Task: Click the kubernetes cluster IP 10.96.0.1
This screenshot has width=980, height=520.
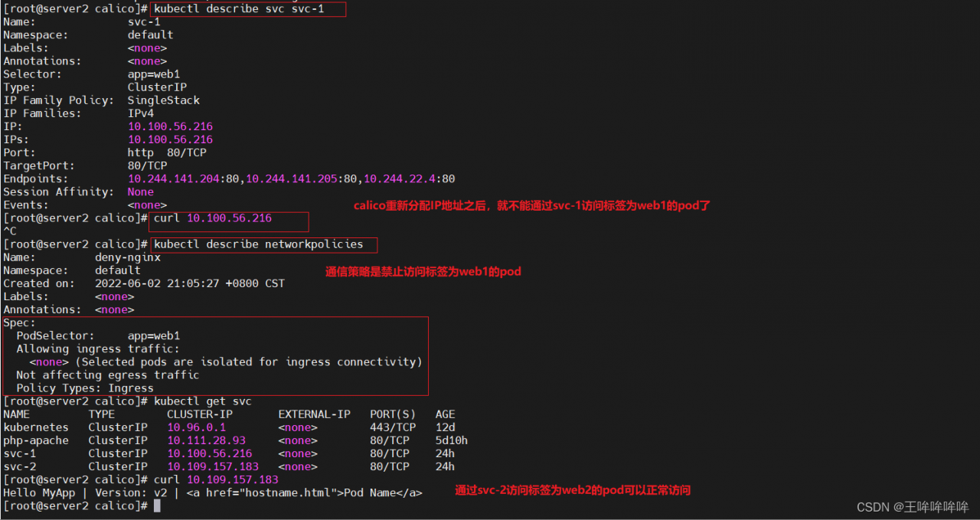Action: 196,427
